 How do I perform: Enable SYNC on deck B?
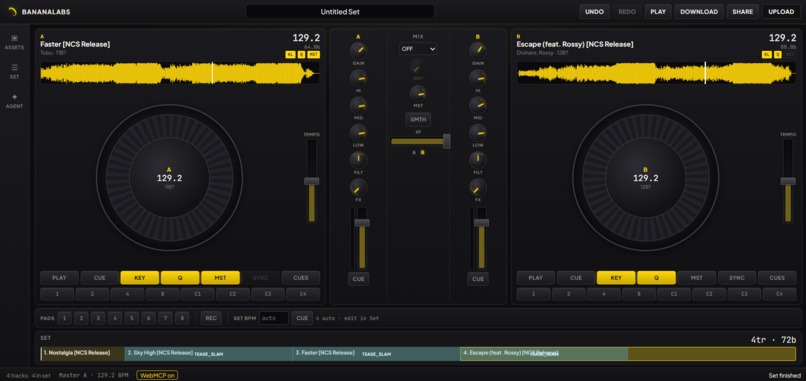[737, 278]
